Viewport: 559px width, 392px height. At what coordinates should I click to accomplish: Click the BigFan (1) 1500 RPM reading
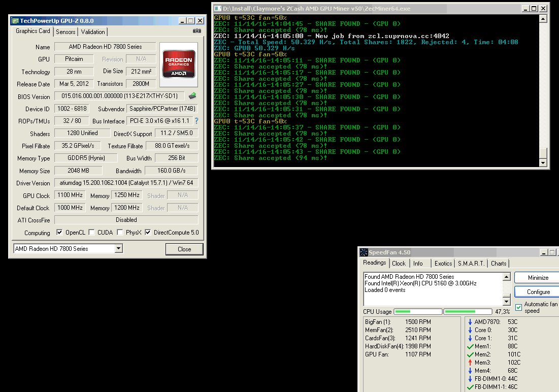click(x=398, y=322)
